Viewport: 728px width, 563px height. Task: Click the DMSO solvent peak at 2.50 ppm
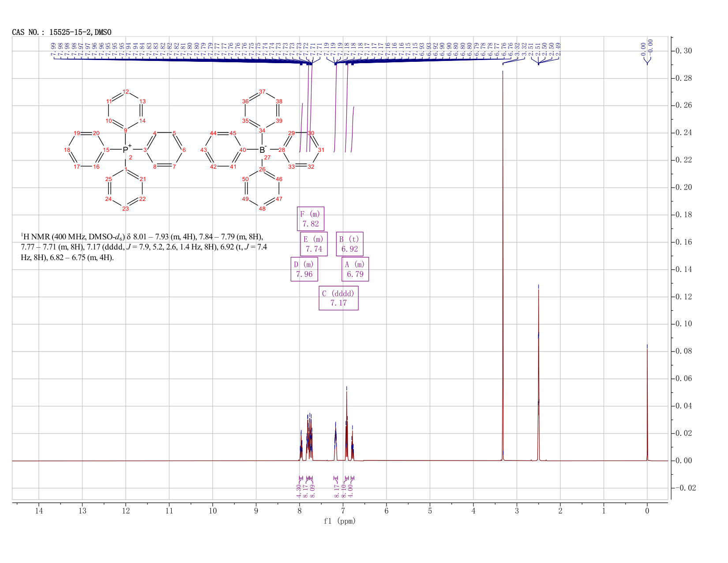[x=538, y=375]
